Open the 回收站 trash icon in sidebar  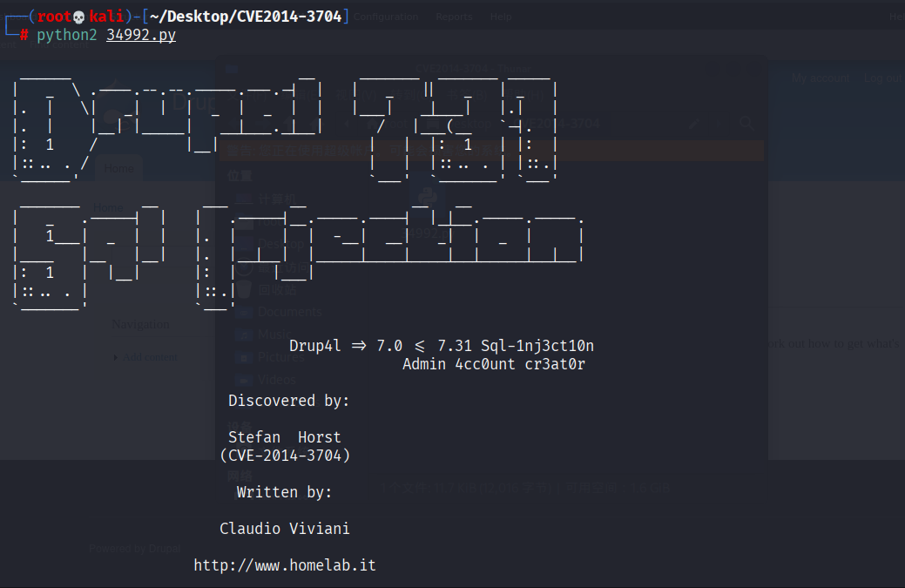pyautogui.click(x=245, y=289)
